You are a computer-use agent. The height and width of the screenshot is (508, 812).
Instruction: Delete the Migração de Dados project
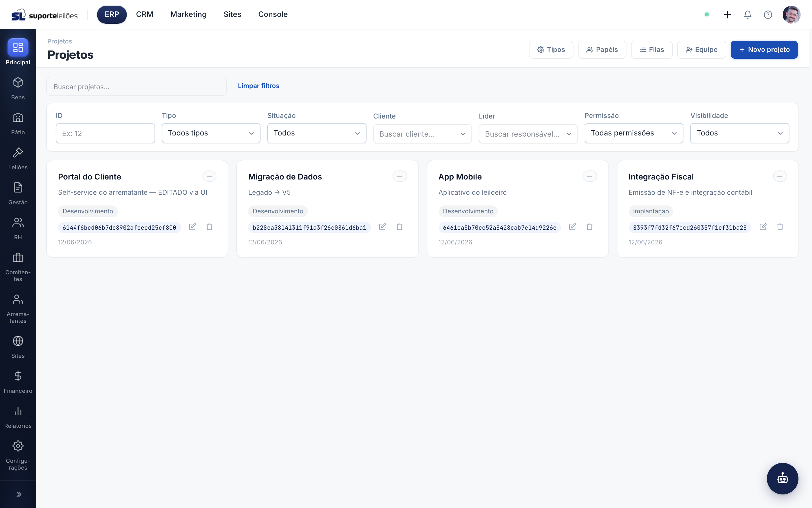pyautogui.click(x=399, y=227)
